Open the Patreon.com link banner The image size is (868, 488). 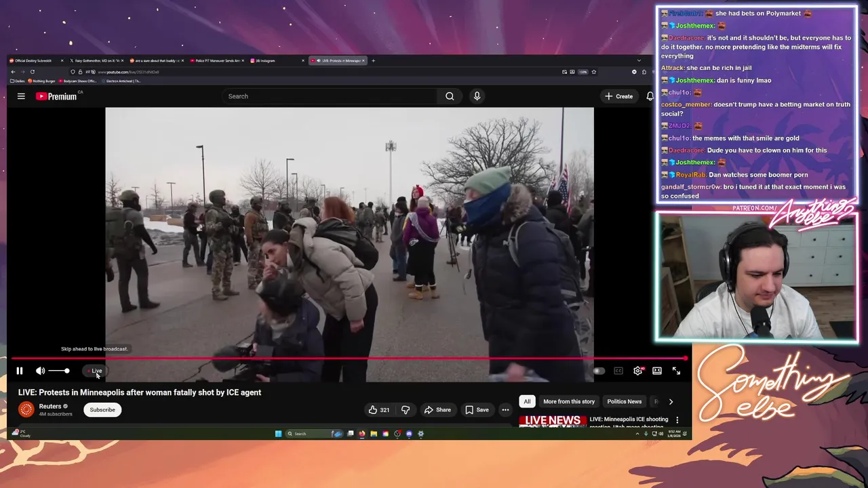point(755,208)
